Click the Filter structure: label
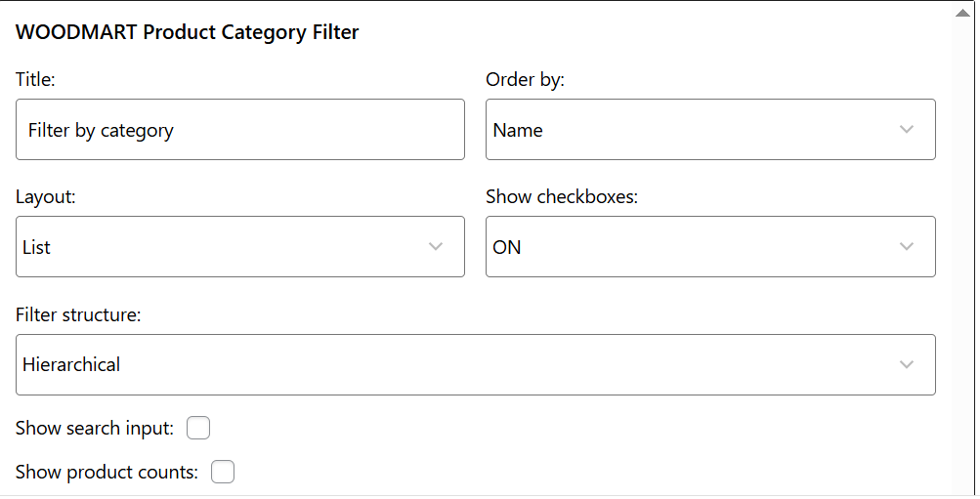Image resolution: width=980 pixels, height=499 pixels. (x=78, y=314)
